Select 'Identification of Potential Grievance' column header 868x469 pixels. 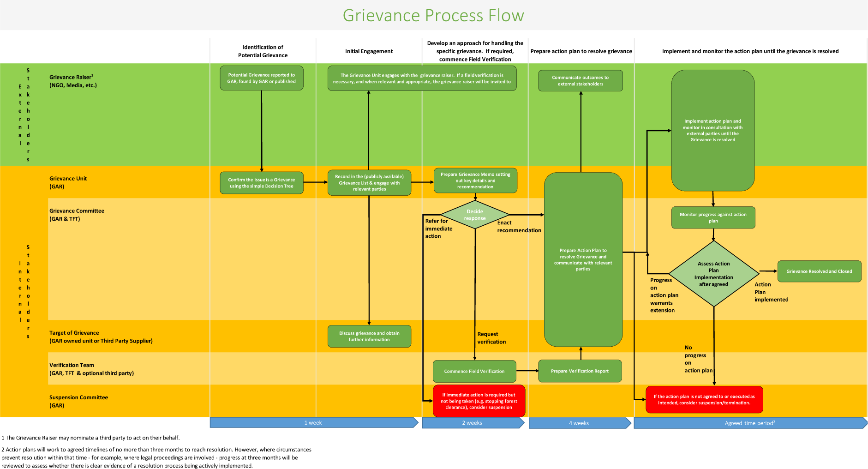coord(263,51)
